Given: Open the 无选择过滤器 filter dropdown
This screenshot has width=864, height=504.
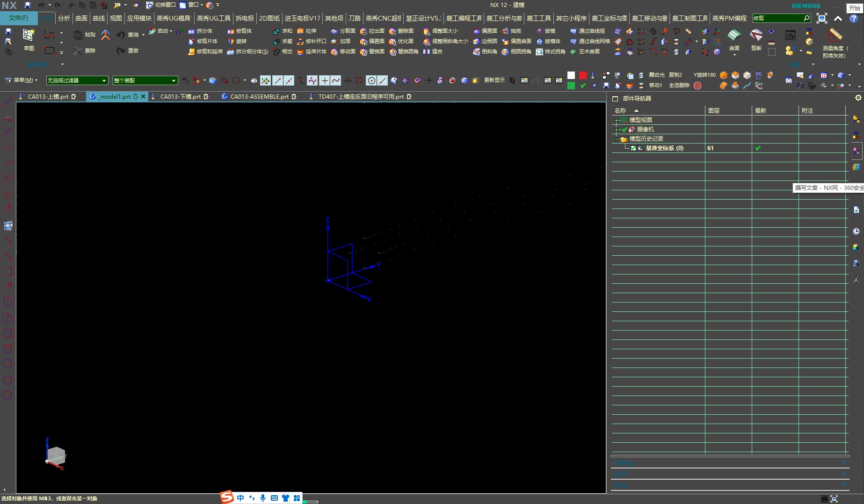Looking at the screenshot, I should click(x=77, y=80).
